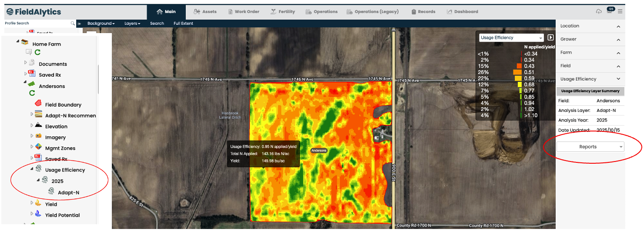Open the Dashboard tab

463,12
